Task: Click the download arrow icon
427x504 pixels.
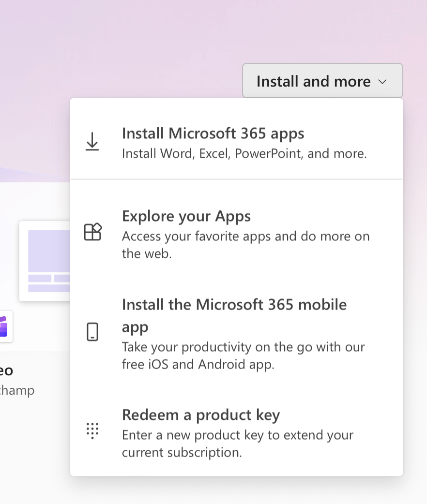Action: point(92,141)
